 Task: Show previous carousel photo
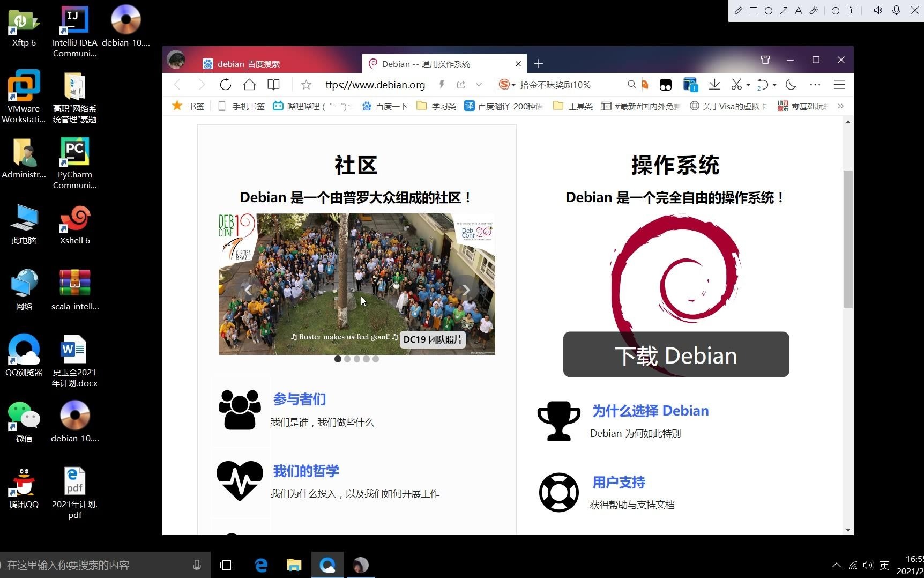coord(248,290)
